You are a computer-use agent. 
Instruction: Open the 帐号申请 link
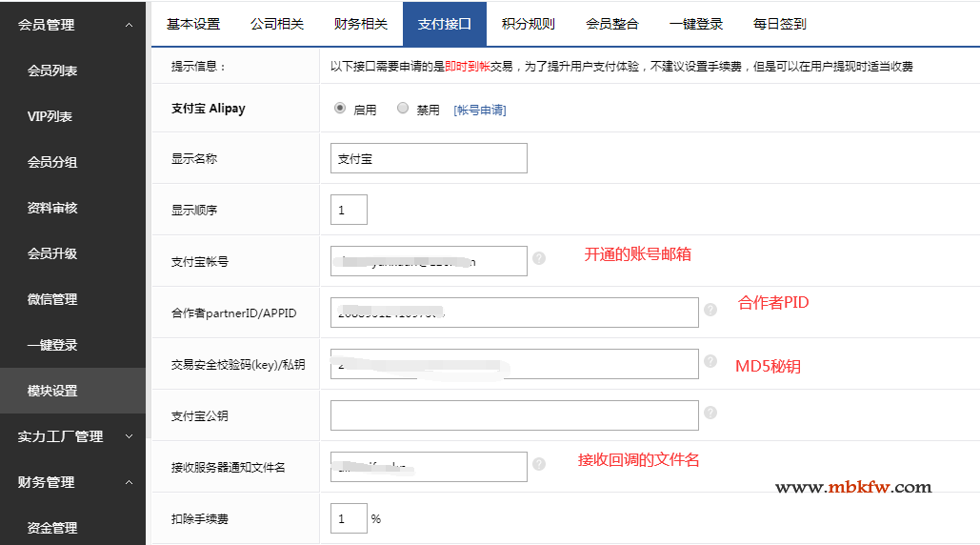pyautogui.click(x=479, y=111)
